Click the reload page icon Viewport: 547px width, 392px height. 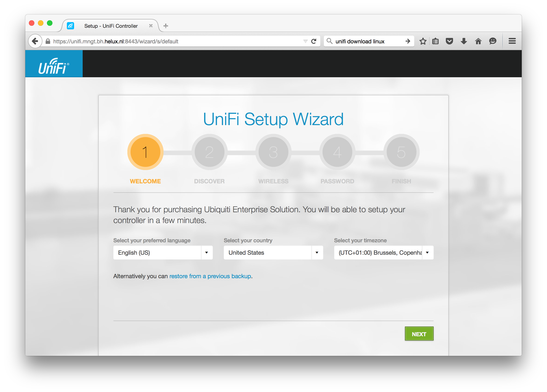313,41
